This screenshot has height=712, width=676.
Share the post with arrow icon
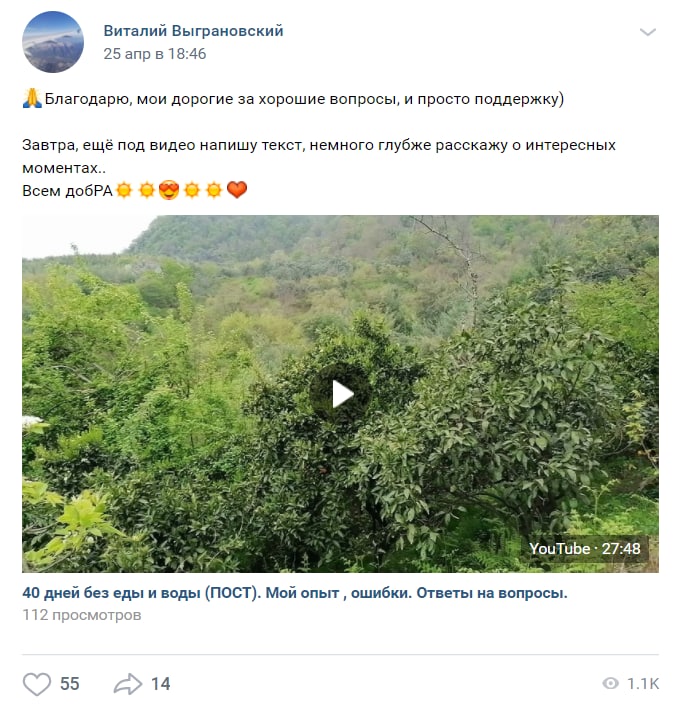tap(128, 683)
